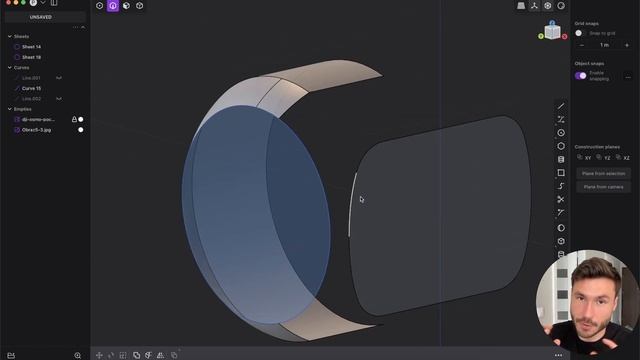Open the assets tray icon at bottom left
Image resolution: width=640 pixels, height=360 pixels.
pos(11,356)
